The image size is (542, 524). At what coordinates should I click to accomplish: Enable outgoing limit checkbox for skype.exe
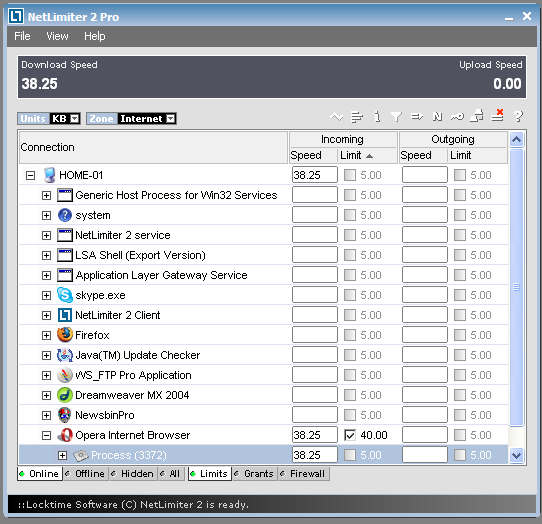click(x=459, y=295)
